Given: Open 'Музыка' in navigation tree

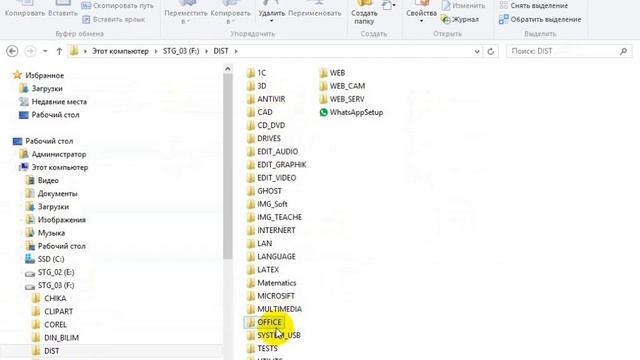Looking at the screenshot, I should (45, 233).
